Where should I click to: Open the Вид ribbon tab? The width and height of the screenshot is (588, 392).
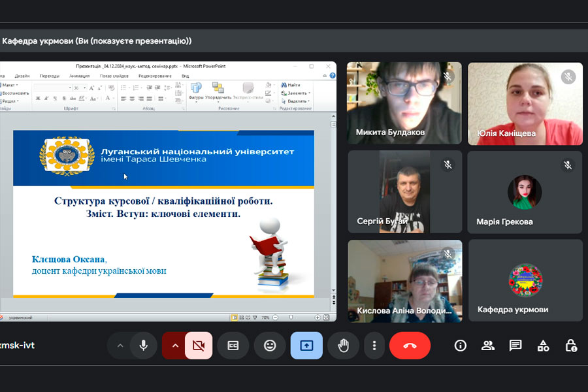tap(186, 76)
